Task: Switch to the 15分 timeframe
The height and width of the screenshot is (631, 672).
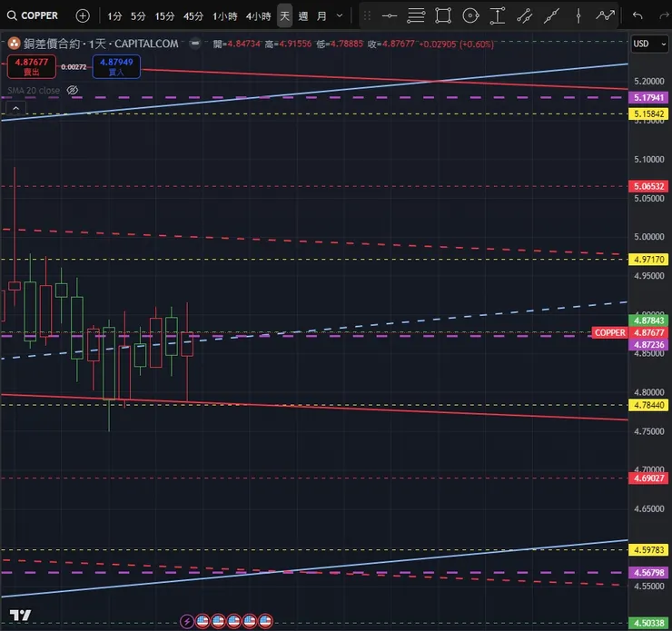Action: 164,16
